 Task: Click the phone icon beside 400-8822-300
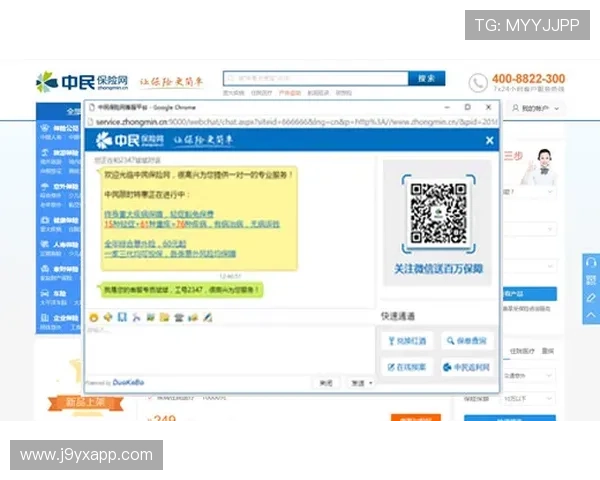(x=478, y=83)
